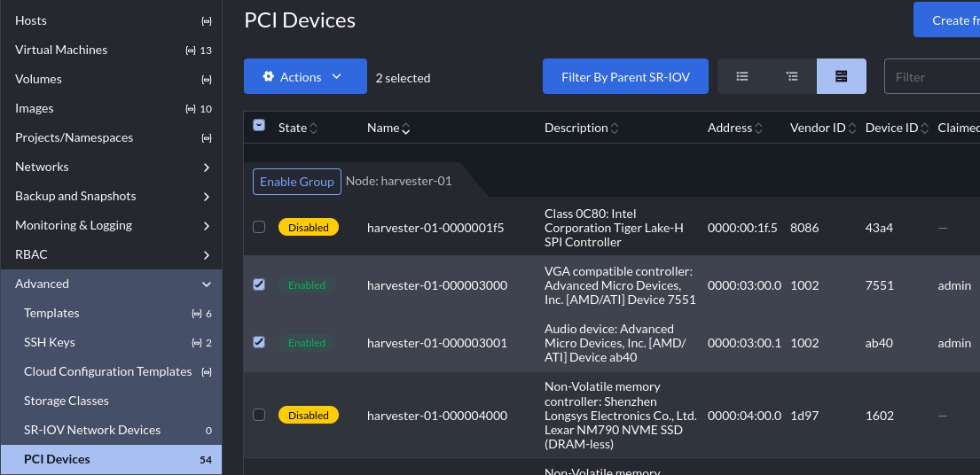
Task: Click the Disabled status badge for harvester-01-000004000
Action: point(309,416)
